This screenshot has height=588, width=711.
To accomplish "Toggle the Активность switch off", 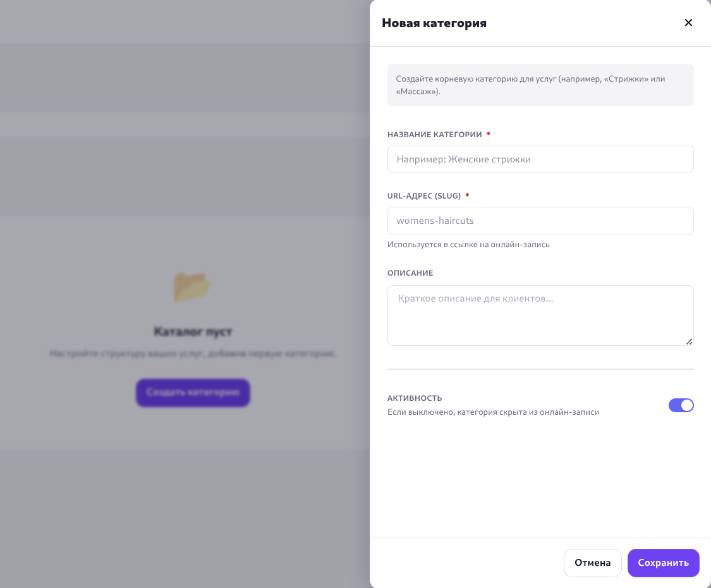I will (681, 405).
